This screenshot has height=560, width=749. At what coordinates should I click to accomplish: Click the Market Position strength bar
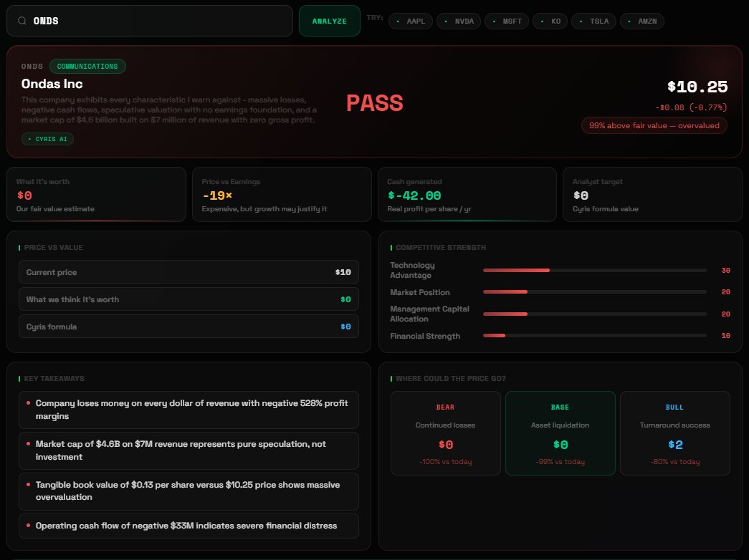click(595, 291)
